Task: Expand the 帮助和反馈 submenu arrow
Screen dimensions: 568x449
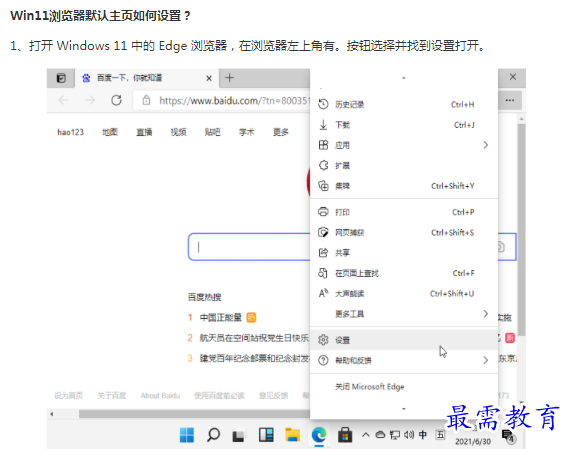Action: point(486,360)
